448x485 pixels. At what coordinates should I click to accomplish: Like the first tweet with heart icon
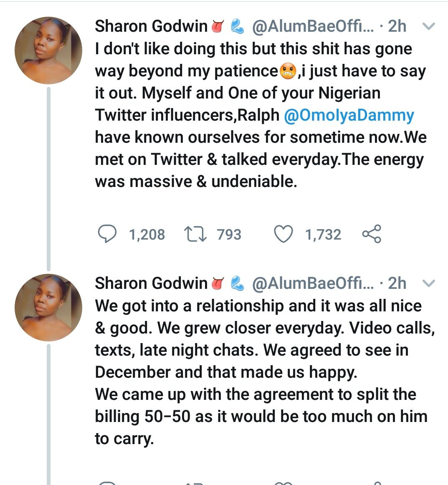point(283,234)
